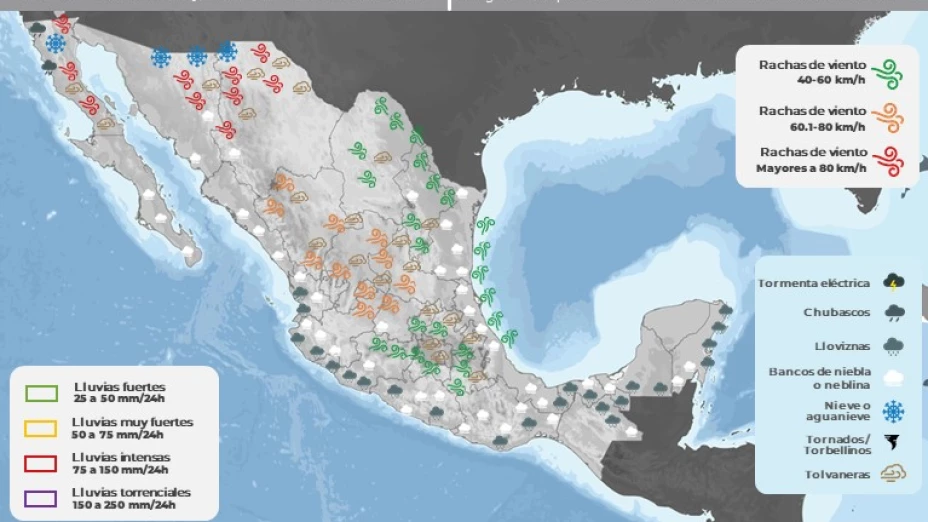This screenshot has width=928, height=522.
Task: Click the '50 a 75 mm/24h' text
Action: coord(117,434)
